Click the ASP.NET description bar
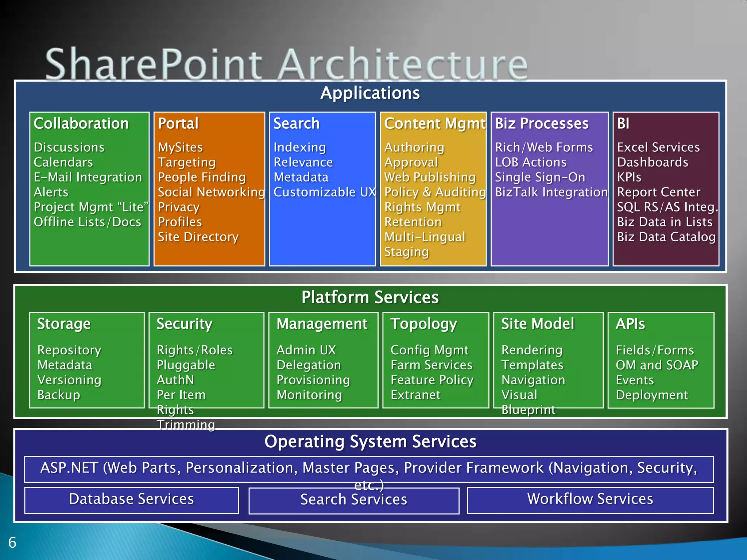747x560 pixels. point(368,468)
